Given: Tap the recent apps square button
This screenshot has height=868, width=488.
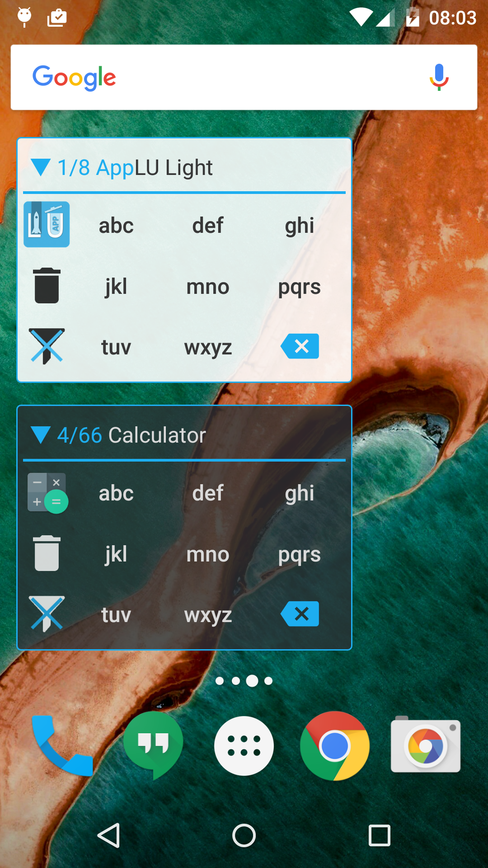Looking at the screenshot, I should [380, 835].
